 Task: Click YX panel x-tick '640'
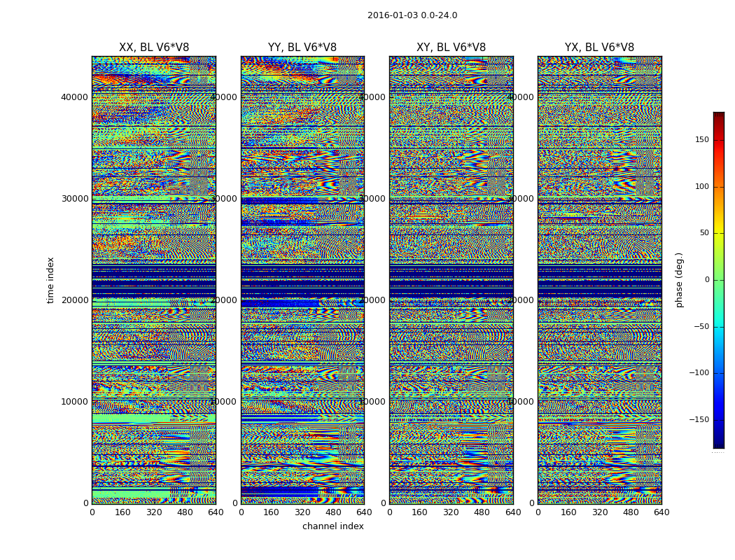661,512
